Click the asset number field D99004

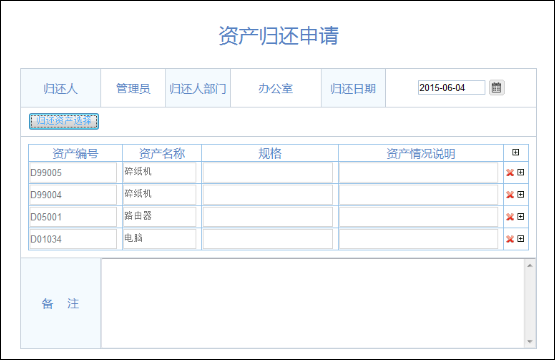pyautogui.click(x=73, y=195)
